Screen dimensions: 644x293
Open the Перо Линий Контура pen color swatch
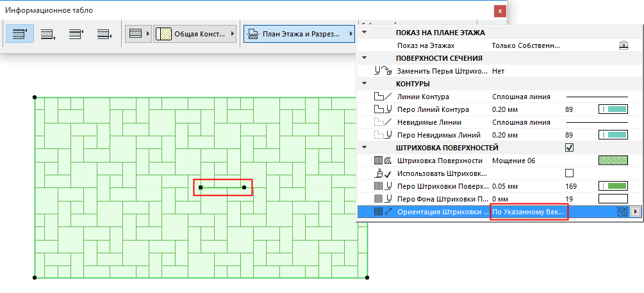click(x=613, y=109)
